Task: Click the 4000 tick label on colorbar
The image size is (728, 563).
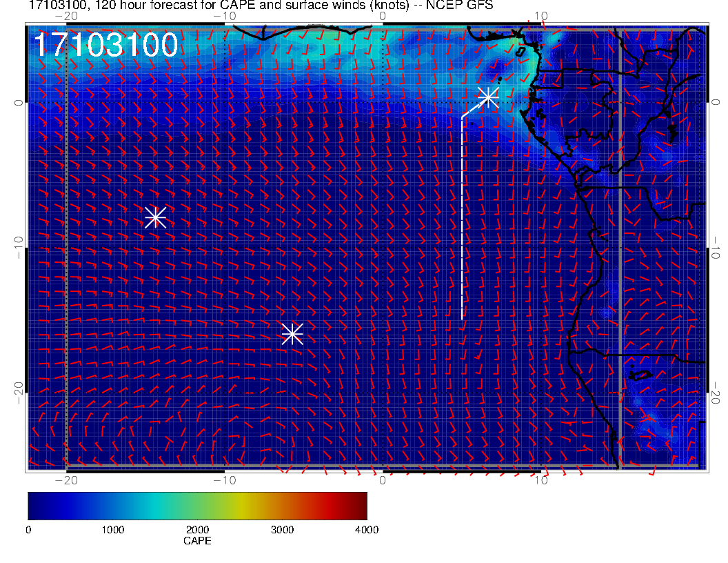Action: click(366, 530)
